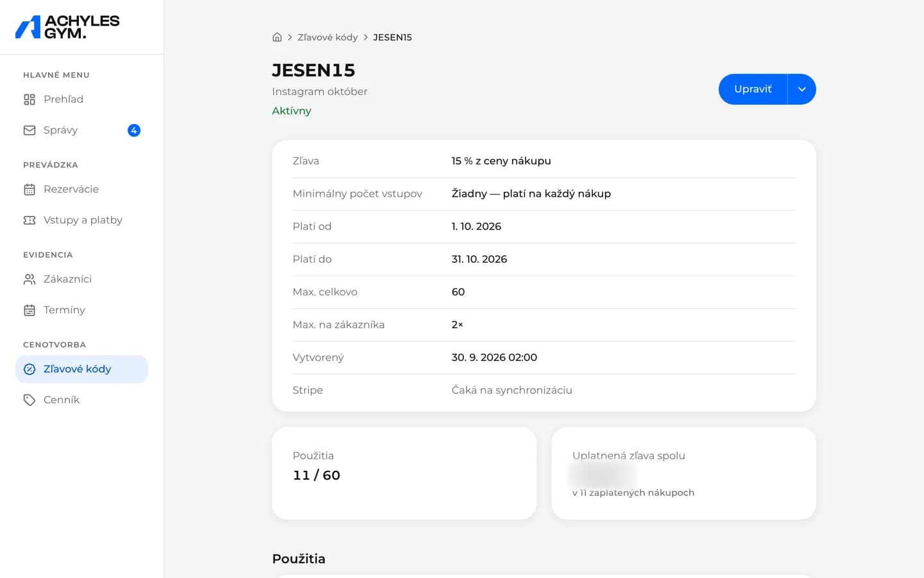Click the Prehľad dashboard icon

point(30,100)
